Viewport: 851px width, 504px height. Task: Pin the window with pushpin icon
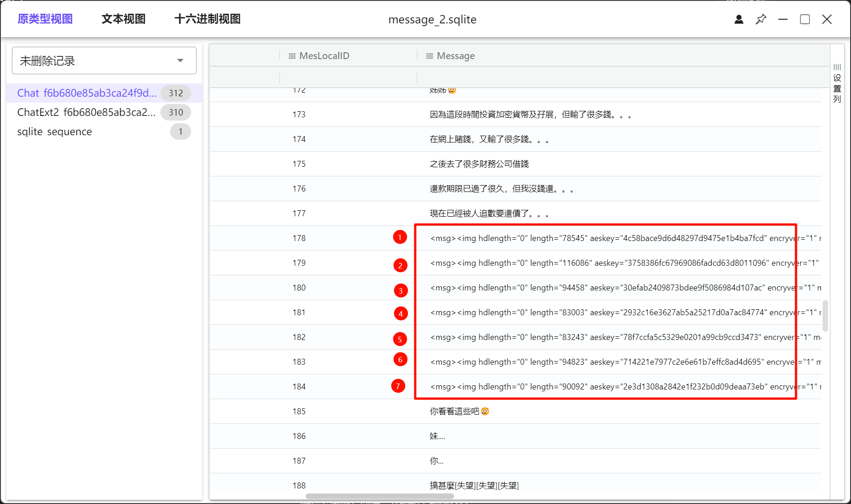coord(761,19)
